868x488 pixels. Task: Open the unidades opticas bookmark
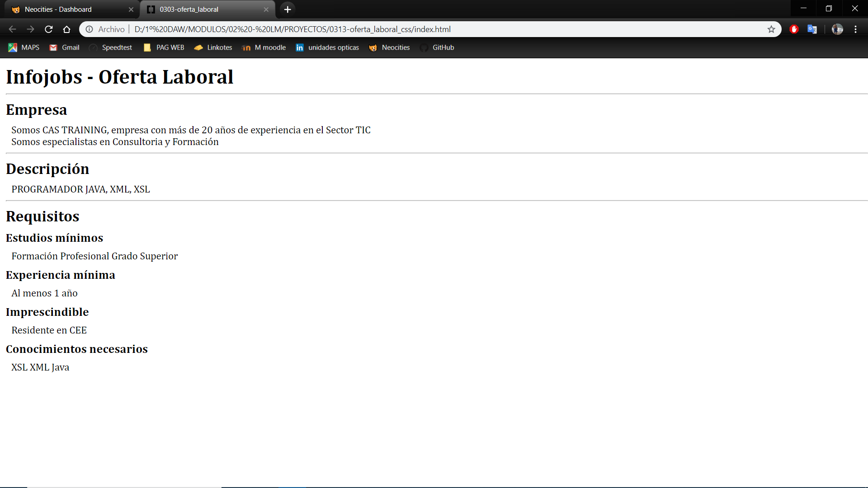click(x=327, y=47)
